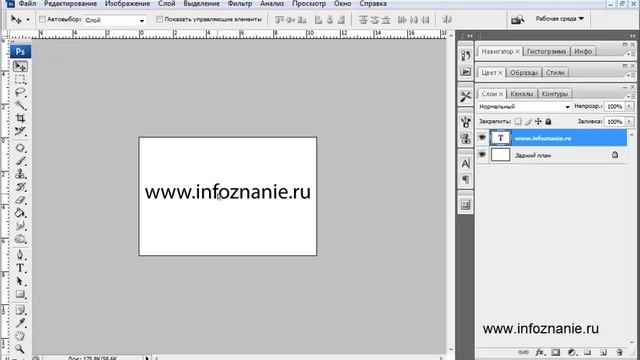Screen dimensions: 640x360
Task: Open the Character panel icon
Action: coord(466,164)
